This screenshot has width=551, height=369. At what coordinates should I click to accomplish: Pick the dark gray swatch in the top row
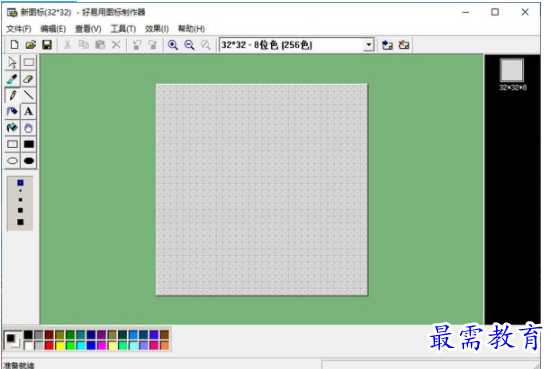pyautogui.click(x=39, y=335)
